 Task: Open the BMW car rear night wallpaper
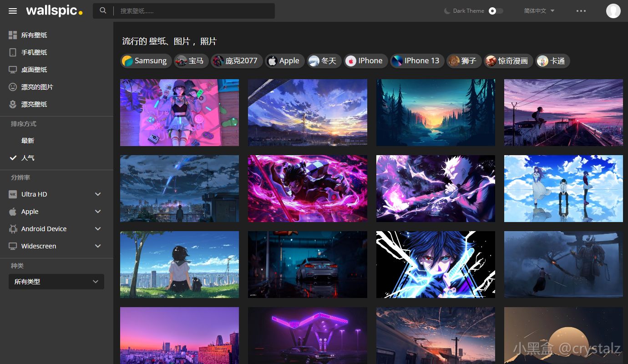tap(308, 264)
